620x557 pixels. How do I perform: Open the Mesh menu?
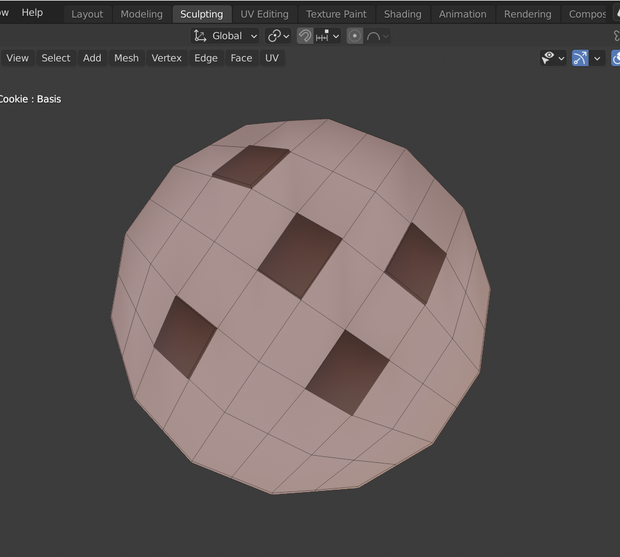tap(127, 58)
